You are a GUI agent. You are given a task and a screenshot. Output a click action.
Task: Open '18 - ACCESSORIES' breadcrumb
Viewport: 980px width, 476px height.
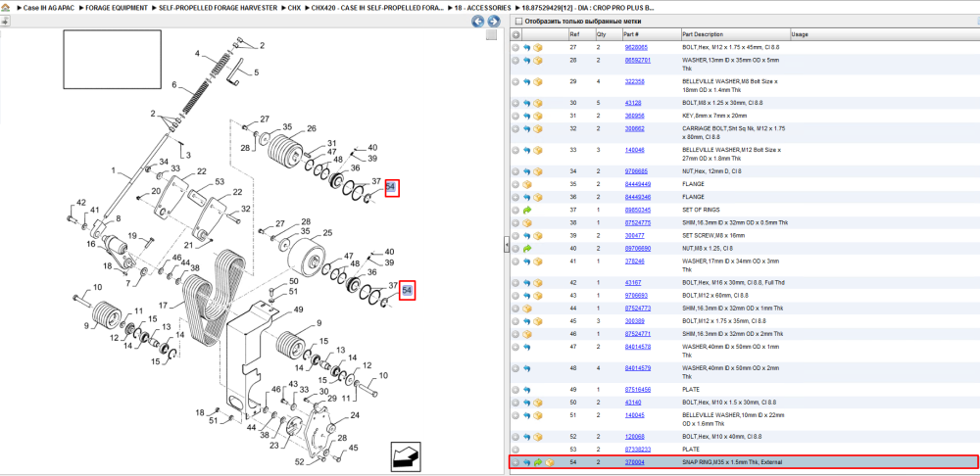tap(483, 8)
